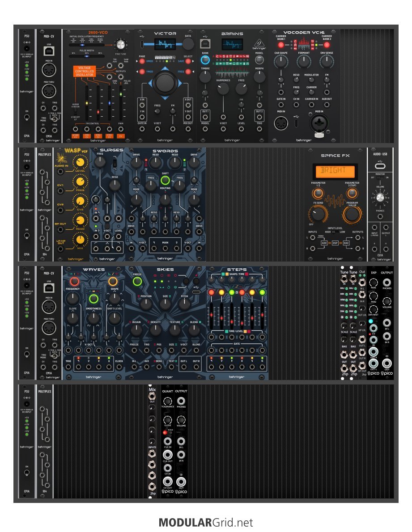The width and height of the screenshot is (412, 532).
Task: Turn the Waves SMOOTHNESS knob
Action: click(x=93, y=318)
